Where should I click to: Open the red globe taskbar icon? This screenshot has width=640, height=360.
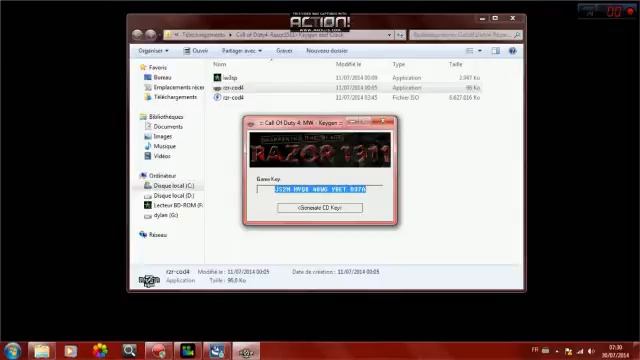pos(158,351)
